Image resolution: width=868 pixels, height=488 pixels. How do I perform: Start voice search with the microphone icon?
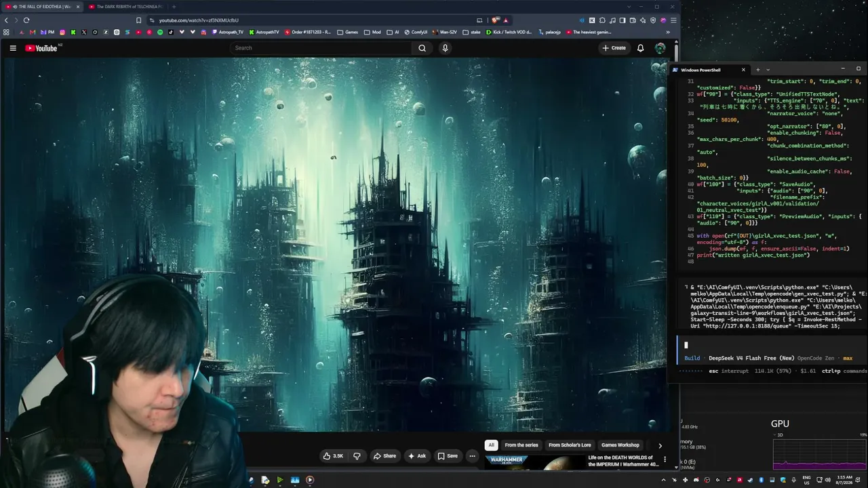point(445,48)
